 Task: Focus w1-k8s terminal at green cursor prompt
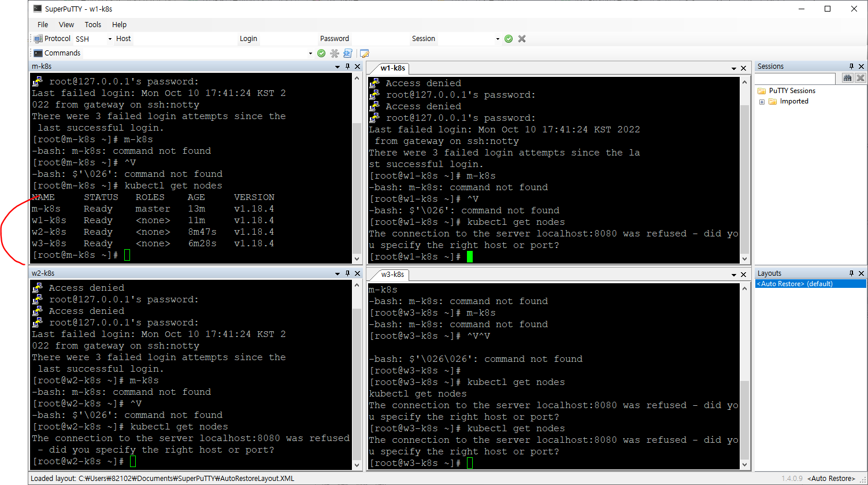coord(470,257)
